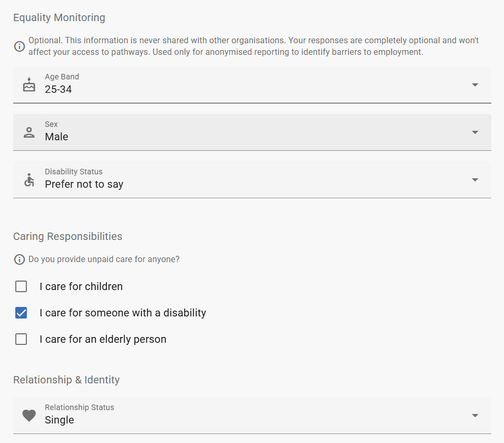Click 'I care for an elderly person' label text

[x=103, y=340]
